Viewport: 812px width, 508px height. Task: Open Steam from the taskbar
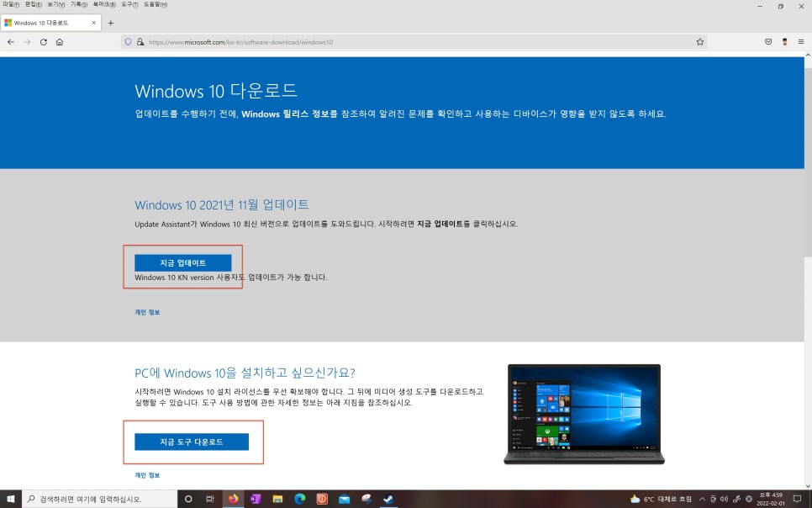click(x=388, y=499)
